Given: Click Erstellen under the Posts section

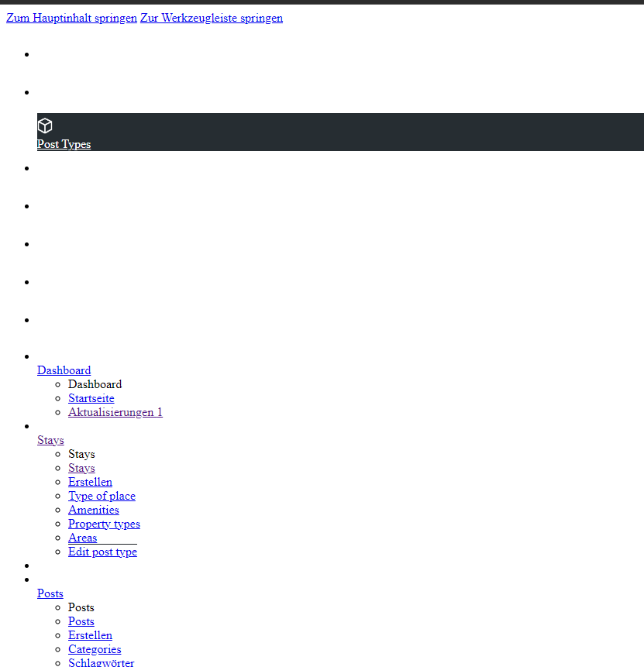Looking at the screenshot, I should click(90, 634).
